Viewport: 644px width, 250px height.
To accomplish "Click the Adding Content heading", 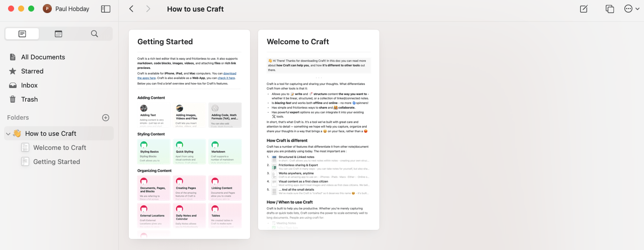I will click(151, 98).
